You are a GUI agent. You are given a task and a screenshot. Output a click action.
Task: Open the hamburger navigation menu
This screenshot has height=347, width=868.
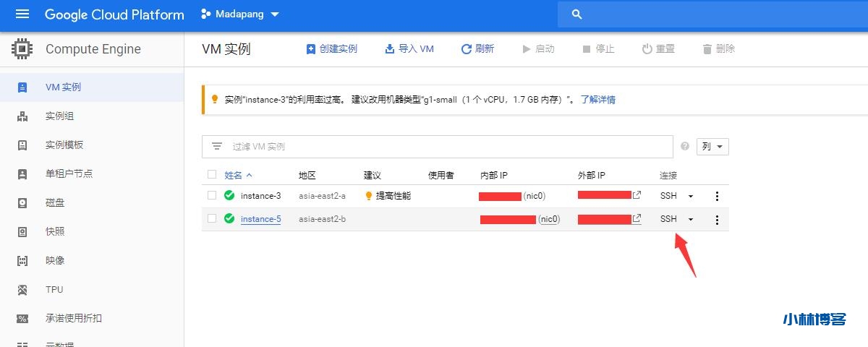click(22, 14)
